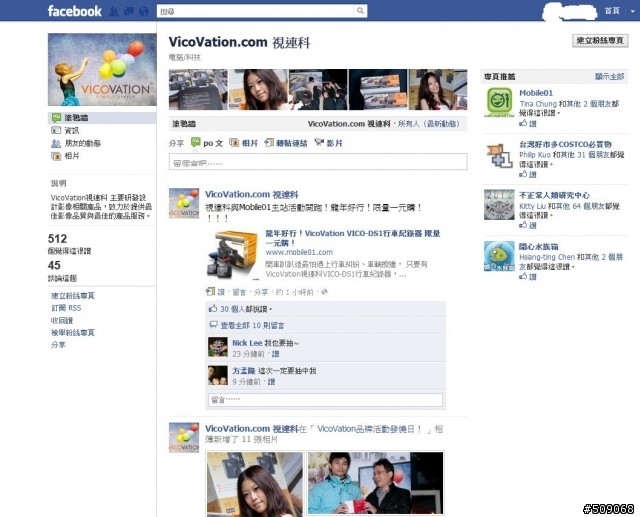Click the friends activity people icon
This screenshot has width=640, height=517.
point(56,143)
